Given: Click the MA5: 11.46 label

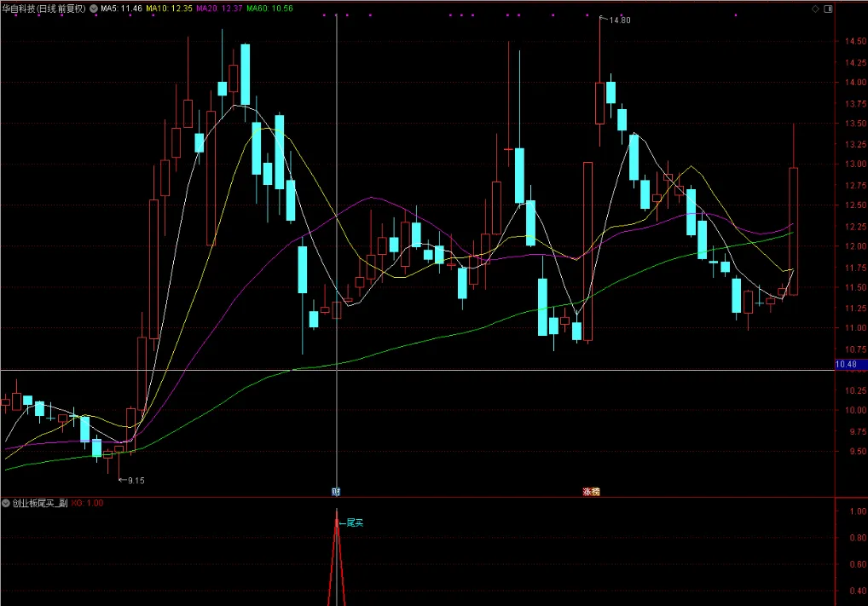Looking at the screenshot, I should [x=121, y=9].
